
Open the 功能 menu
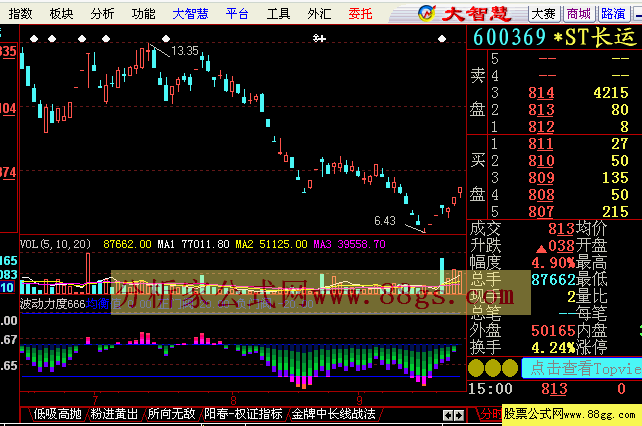pyautogui.click(x=143, y=14)
